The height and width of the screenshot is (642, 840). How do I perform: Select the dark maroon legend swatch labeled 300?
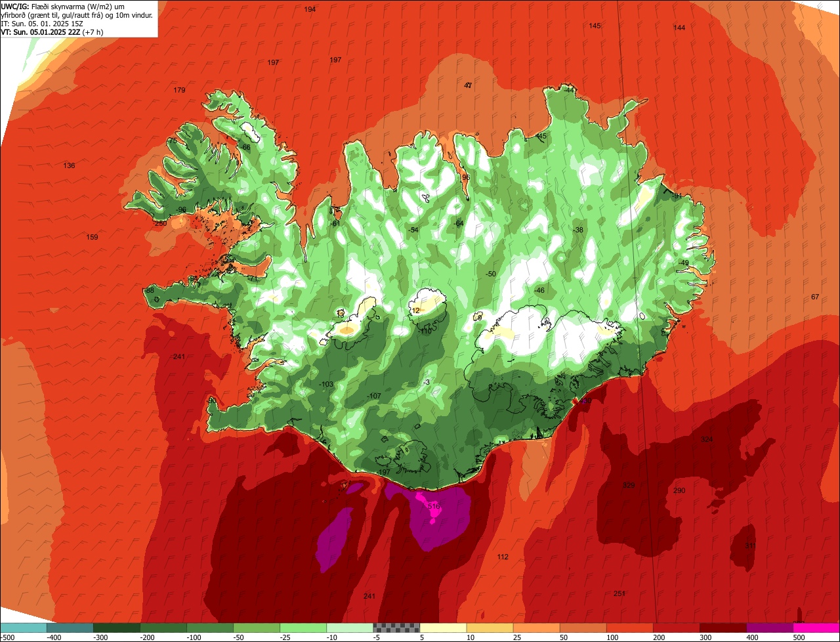723,628
